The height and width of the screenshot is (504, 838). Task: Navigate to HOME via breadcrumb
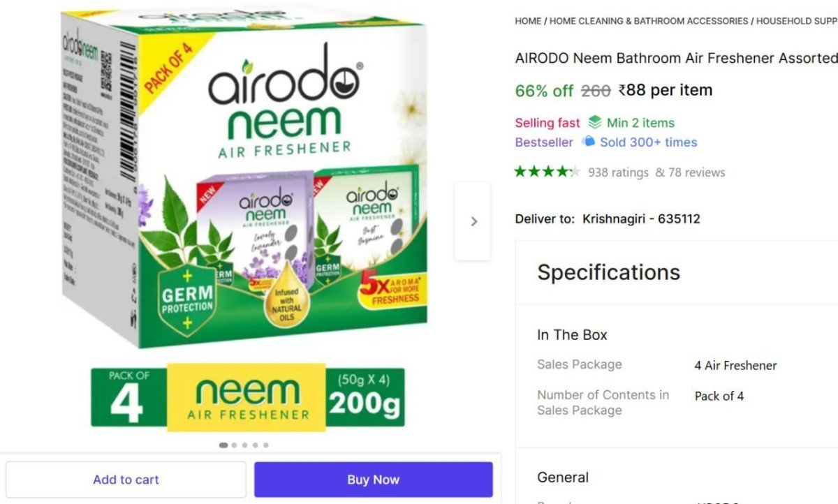[527, 21]
